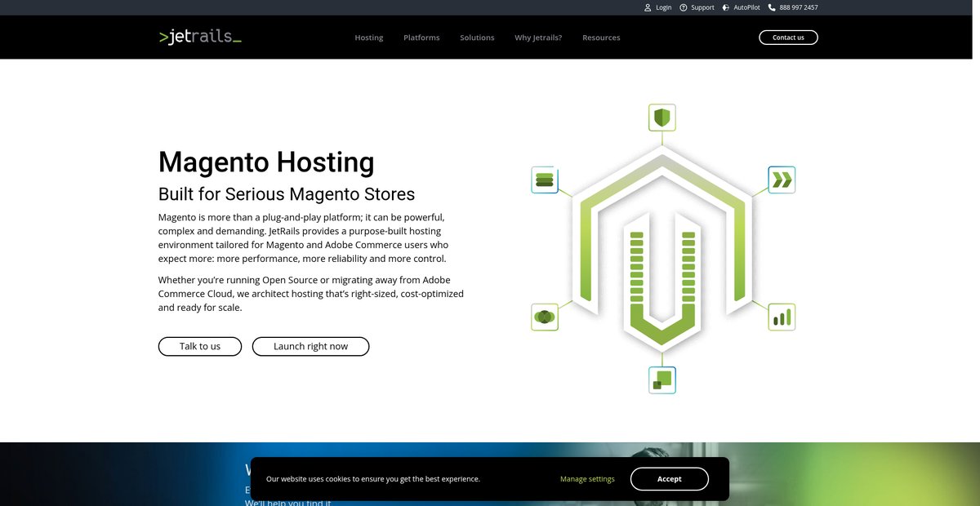Open the Why Jetrails? menu

(538, 38)
